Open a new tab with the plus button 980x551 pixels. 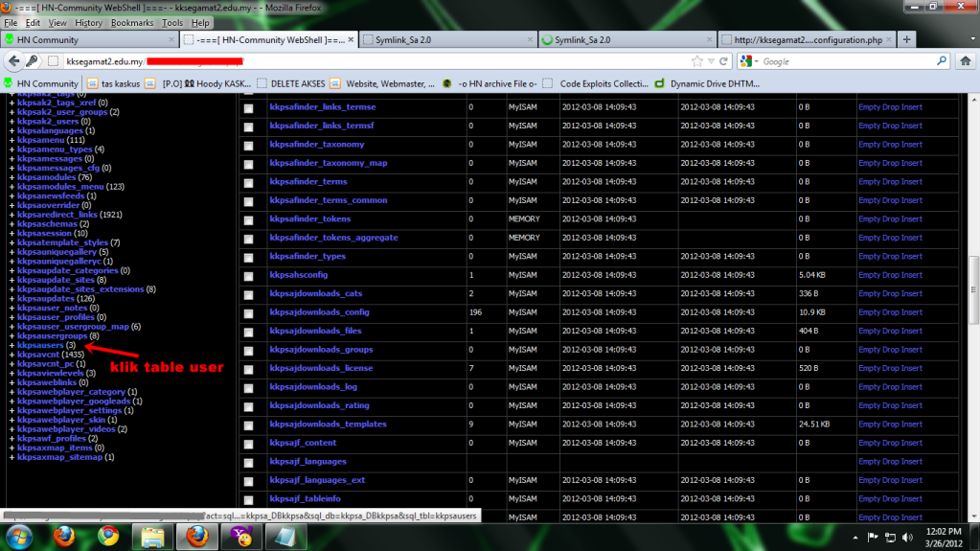pyautogui.click(x=906, y=39)
